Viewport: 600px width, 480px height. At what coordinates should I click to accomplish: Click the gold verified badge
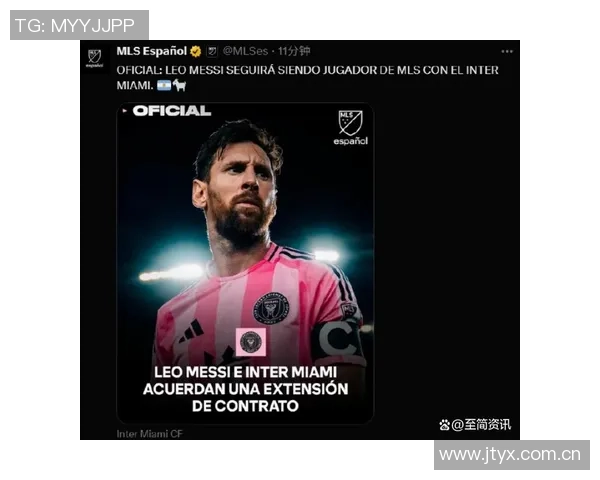(196, 51)
